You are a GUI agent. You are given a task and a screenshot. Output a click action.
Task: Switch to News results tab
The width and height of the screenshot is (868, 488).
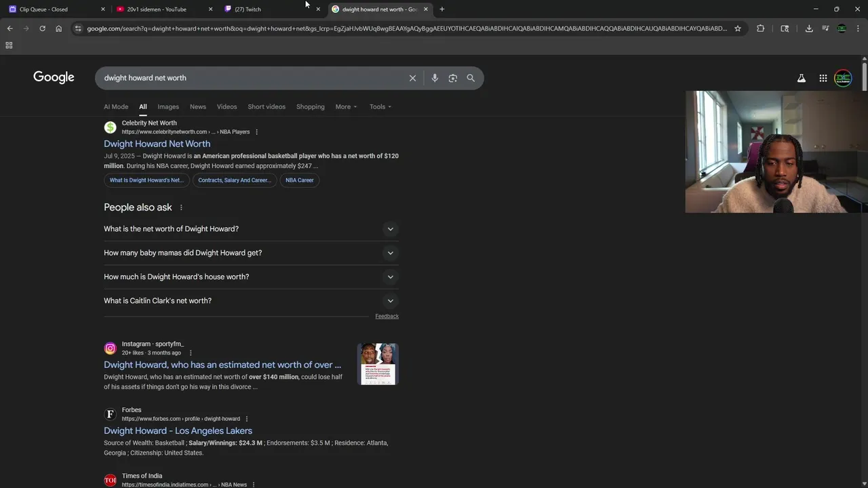198,106
